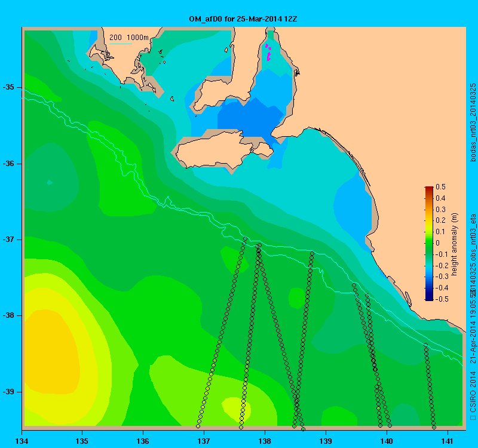
Task: Click the plot title 'OM_afD0 for 25-Mar-2014 12Z'
Action: pyautogui.click(x=243, y=19)
